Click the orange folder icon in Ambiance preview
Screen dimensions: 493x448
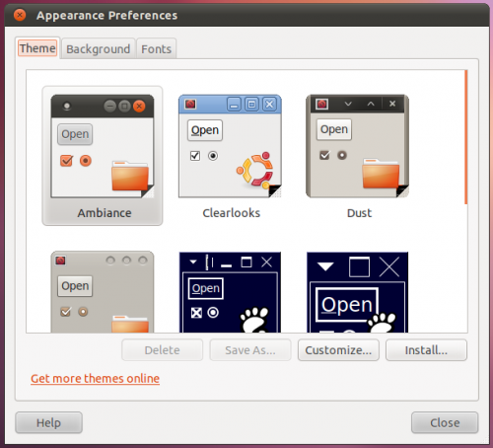pyautogui.click(x=130, y=176)
